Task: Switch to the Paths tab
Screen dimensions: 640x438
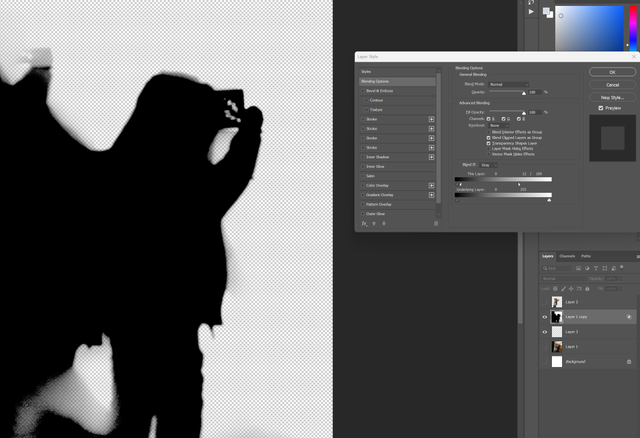Action: pyautogui.click(x=586, y=256)
